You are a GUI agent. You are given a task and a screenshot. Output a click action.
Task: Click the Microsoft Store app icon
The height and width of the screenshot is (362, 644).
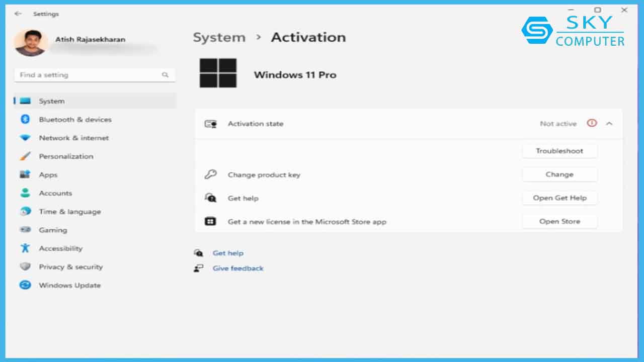click(210, 221)
